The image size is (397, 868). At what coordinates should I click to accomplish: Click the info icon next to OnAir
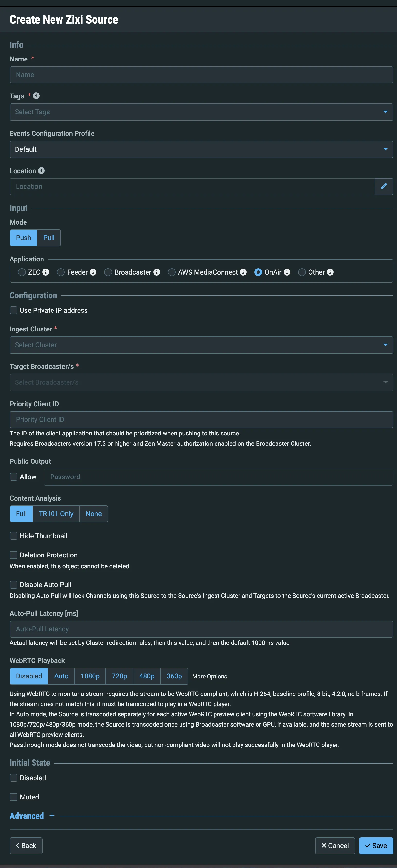click(x=287, y=272)
